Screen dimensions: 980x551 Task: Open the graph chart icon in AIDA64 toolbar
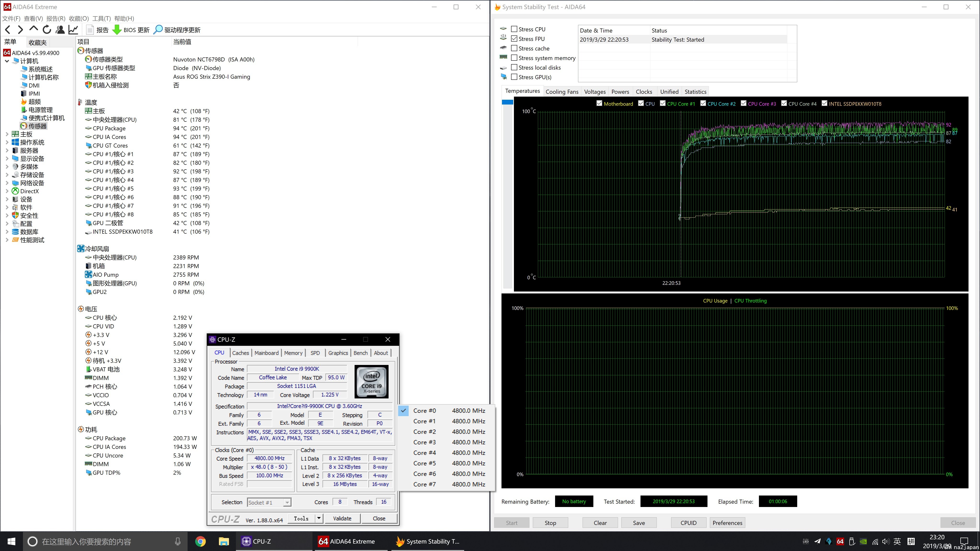pyautogui.click(x=73, y=30)
